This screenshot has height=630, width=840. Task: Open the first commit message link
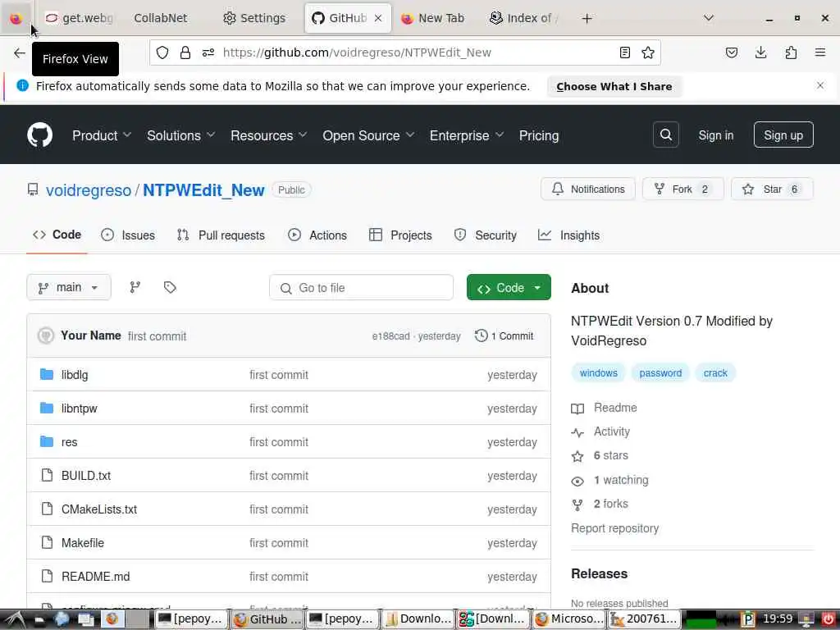157,336
